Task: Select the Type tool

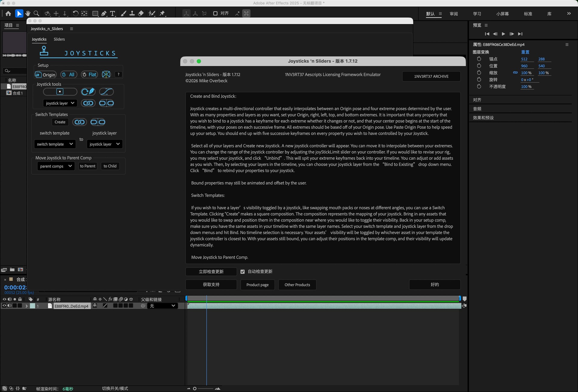Action: coord(113,14)
